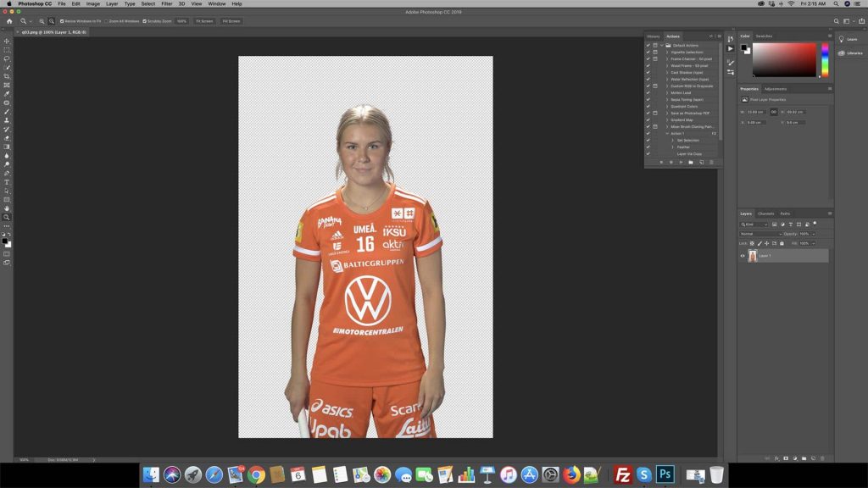Select the Pen tool
Viewport: 868px width, 488px height.
[x=7, y=173]
